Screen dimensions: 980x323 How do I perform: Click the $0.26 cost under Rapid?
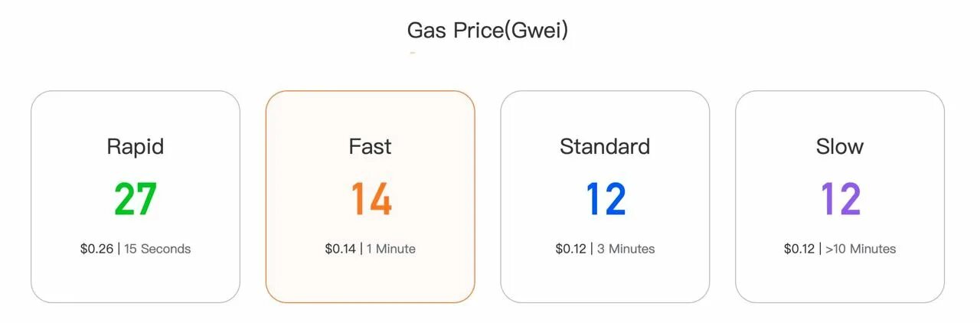pyautogui.click(x=96, y=249)
